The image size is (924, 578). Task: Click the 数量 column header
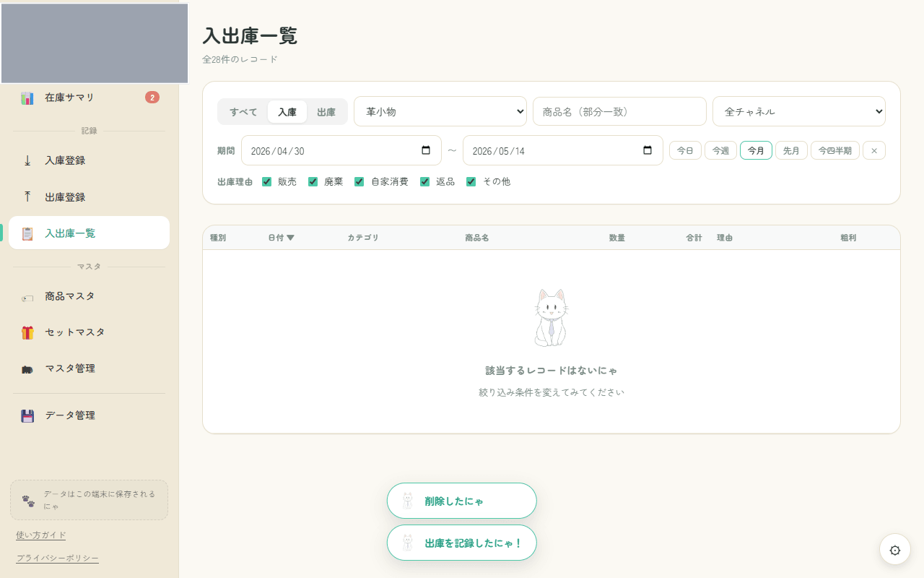click(617, 238)
